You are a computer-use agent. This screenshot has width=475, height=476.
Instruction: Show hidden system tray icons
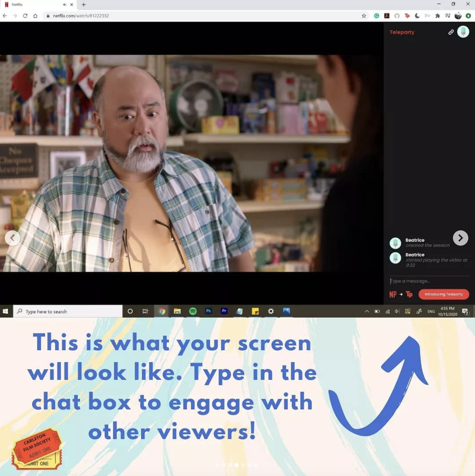pyautogui.click(x=367, y=311)
